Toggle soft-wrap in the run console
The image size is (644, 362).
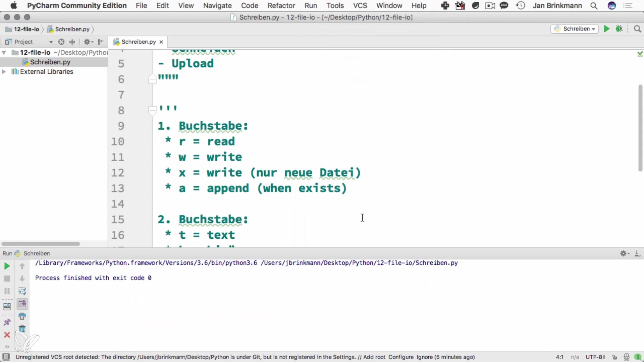[x=22, y=291]
